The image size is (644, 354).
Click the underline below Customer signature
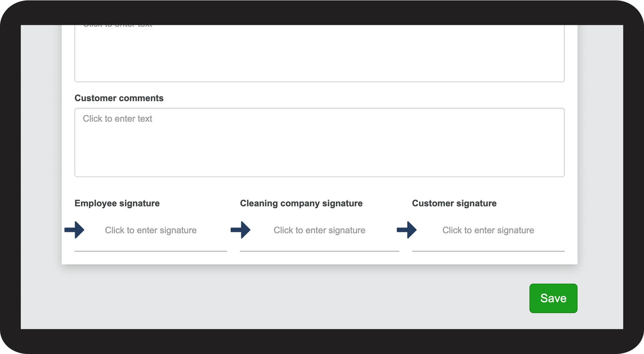(x=488, y=251)
